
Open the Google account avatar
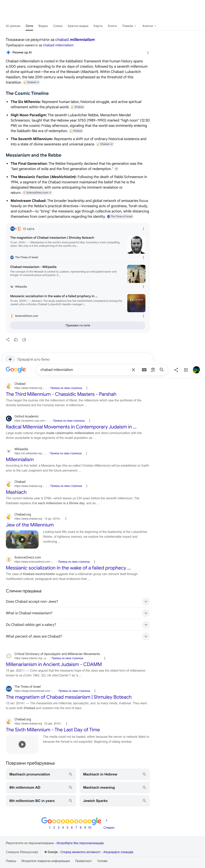196,370
